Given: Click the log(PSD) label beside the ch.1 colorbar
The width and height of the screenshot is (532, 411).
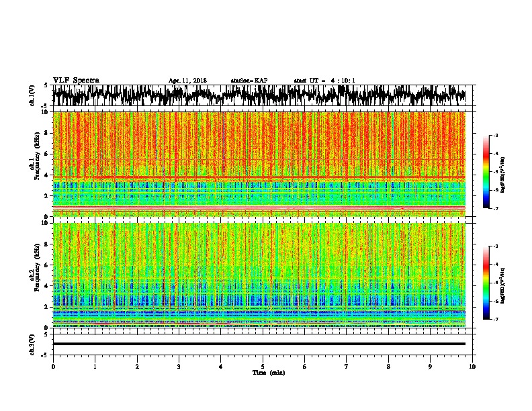Looking at the screenshot, I should [502, 175].
